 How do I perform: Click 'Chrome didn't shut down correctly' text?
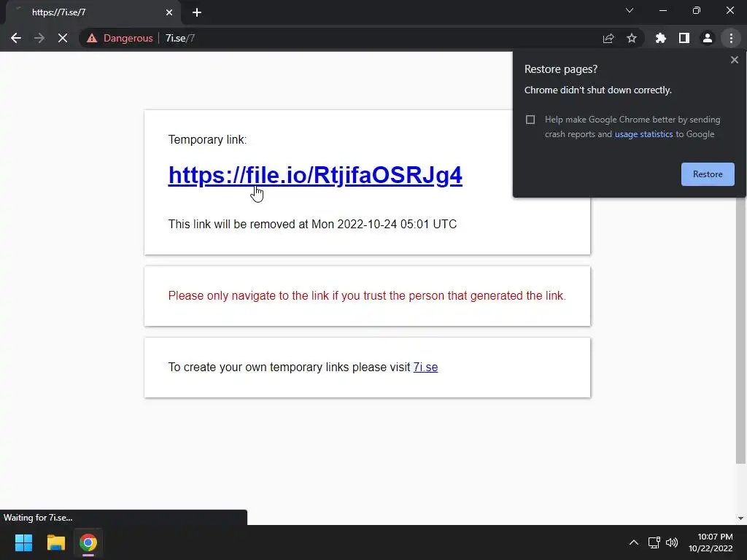click(x=598, y=90)
